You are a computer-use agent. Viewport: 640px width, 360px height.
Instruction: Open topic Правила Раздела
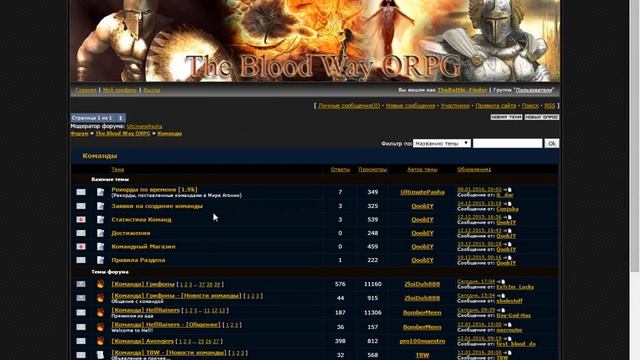coord(138,260)
